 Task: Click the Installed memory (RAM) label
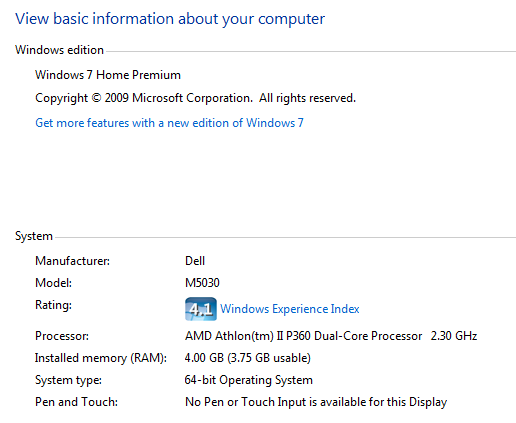101,358
